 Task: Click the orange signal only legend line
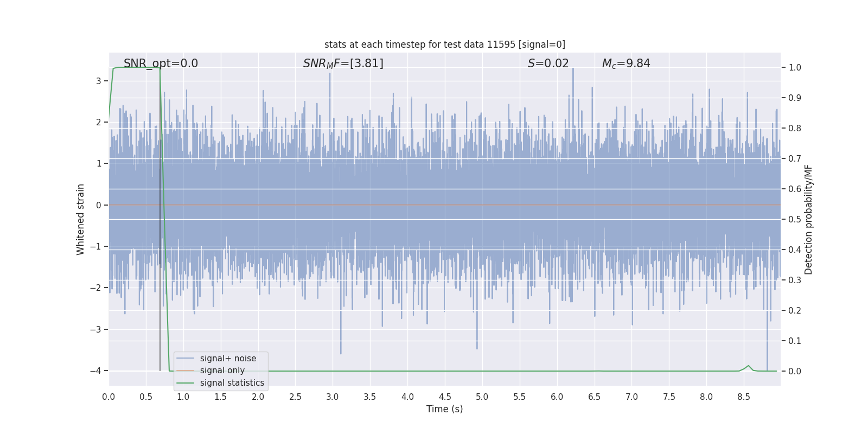pos(186,371)
